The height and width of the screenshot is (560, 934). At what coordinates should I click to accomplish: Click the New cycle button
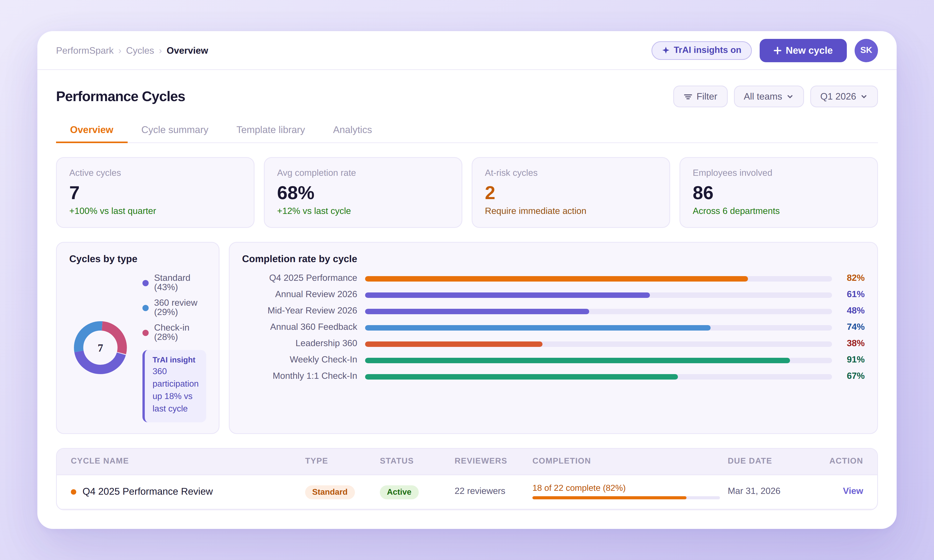(803, 50)
